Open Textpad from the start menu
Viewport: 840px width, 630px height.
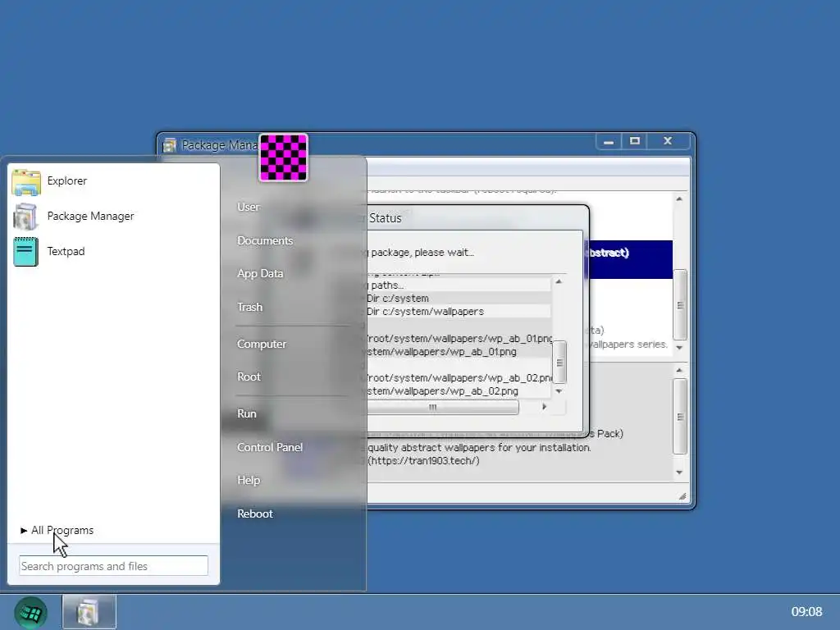[x=114, y=252]
